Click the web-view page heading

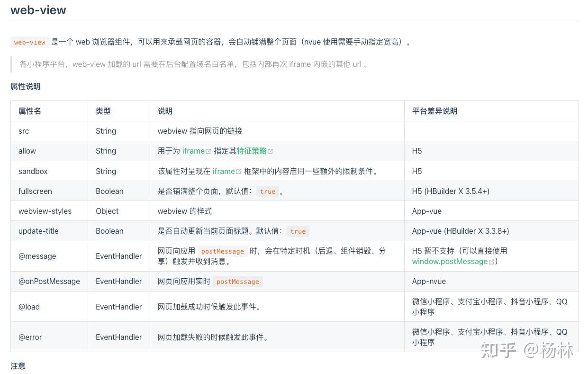[38, 10]
